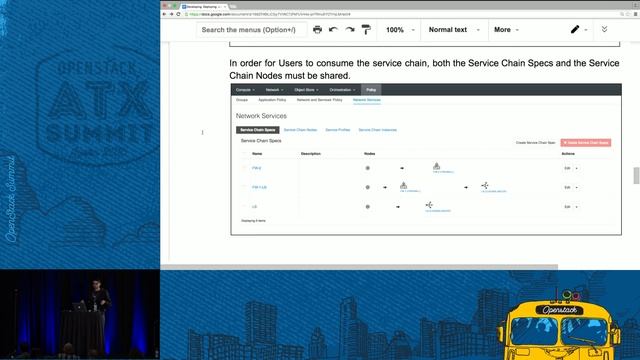Screen dimensions: 640x360
Task: Click the 'Actions' column header
Action: coord(568,154)
